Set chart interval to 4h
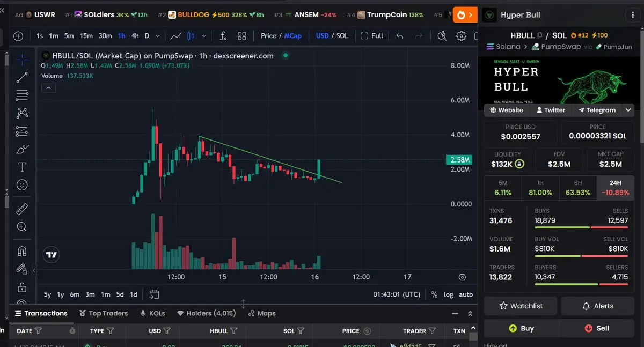This screenshot has width=644, height=347. tap(135, 36)
